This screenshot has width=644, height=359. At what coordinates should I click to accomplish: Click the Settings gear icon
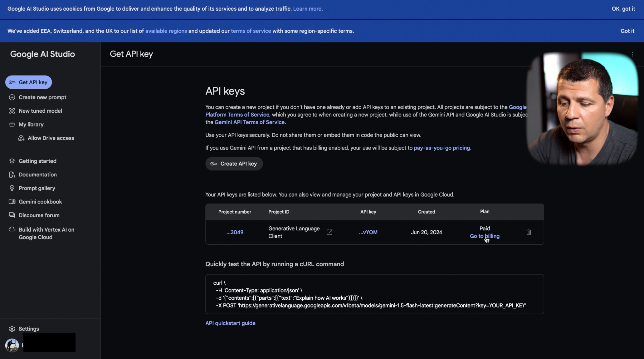(x=12, y=329)
